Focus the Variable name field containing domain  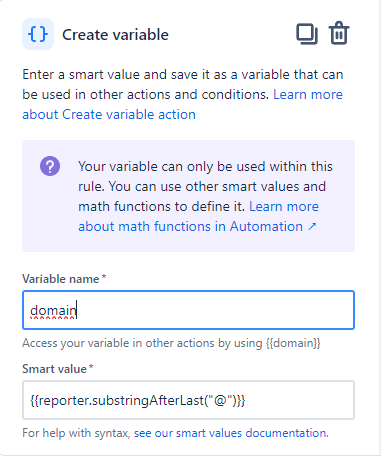pos(188,310)
